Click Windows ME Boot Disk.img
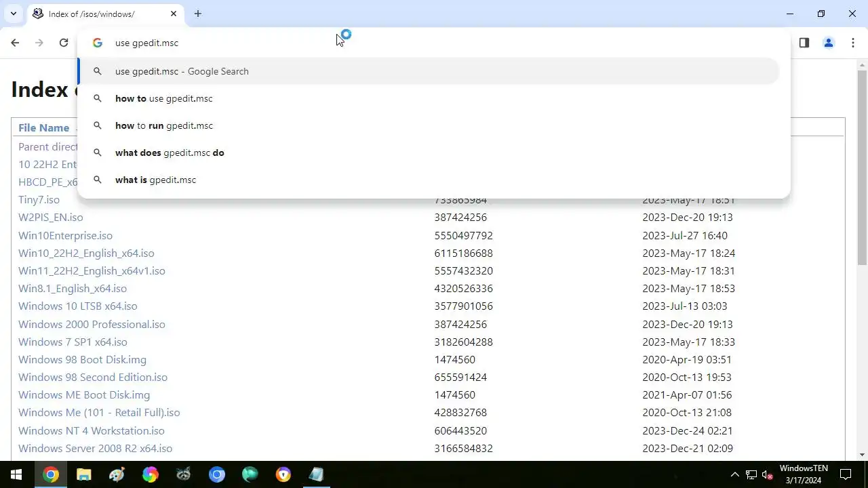868x488 pixels. [x=84, y=394]
